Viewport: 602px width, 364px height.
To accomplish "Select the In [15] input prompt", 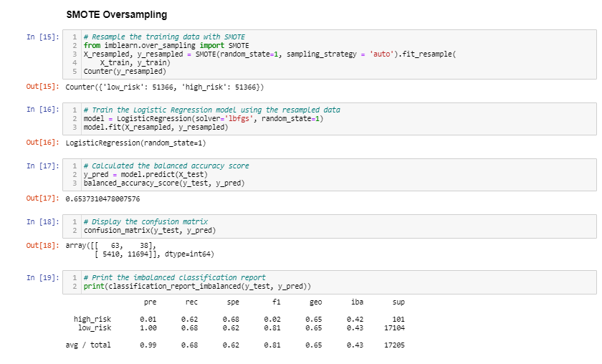I will (42, 37).
